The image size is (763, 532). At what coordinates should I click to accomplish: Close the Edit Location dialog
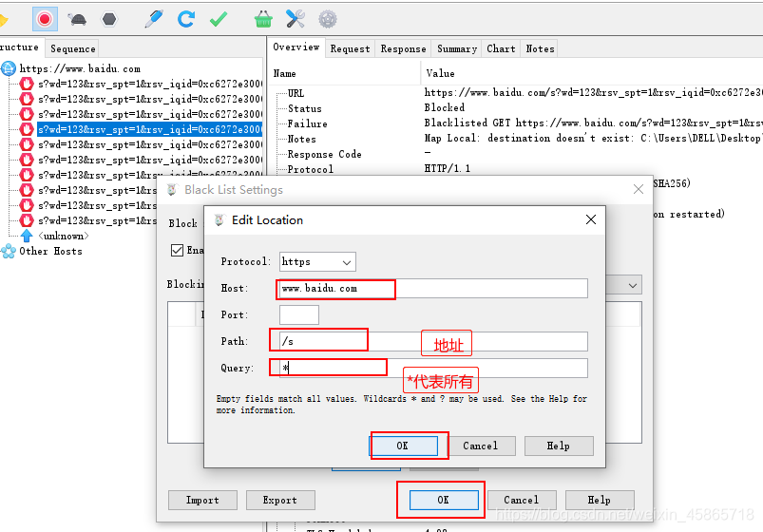591,220
